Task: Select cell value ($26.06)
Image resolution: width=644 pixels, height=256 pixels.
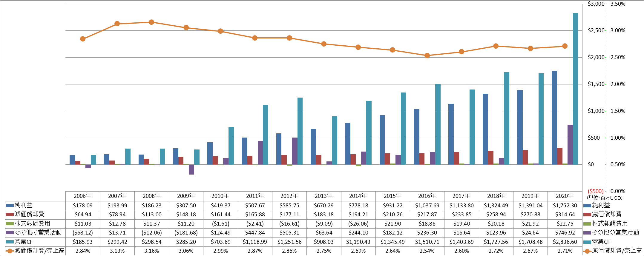Action: (358, 223)
